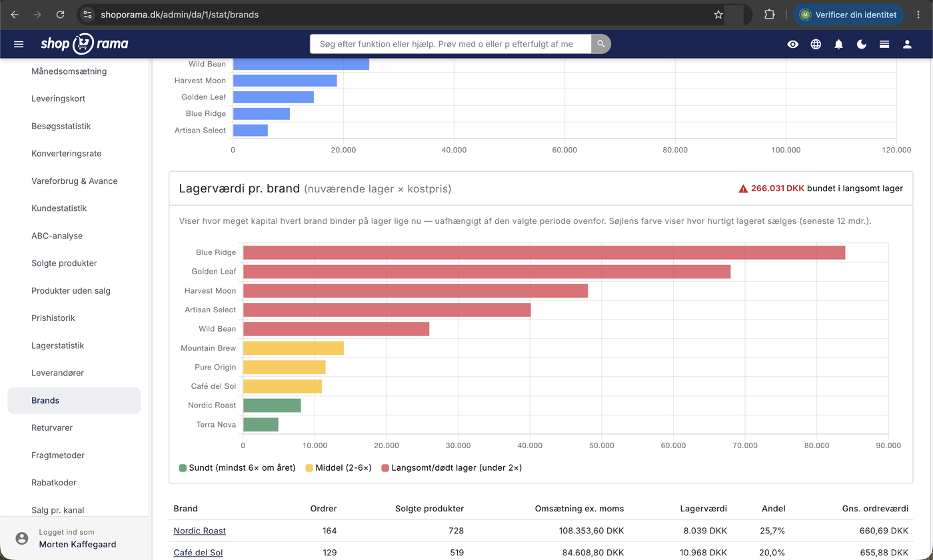Screen dimensions: 933x560
Task: Reload the page in the browser
Action: click(x=60, y=14)
